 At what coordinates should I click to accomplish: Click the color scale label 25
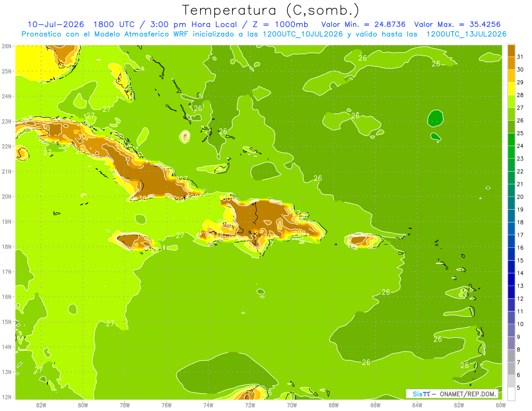coord(520,133)
